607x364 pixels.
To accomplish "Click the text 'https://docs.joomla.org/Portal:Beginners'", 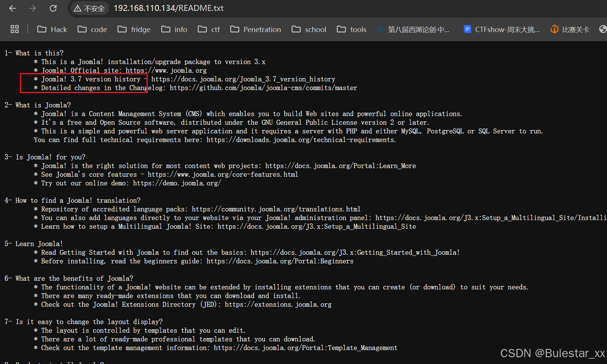I will 280,261.
